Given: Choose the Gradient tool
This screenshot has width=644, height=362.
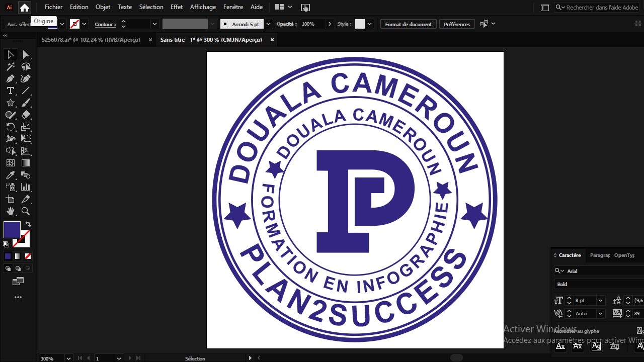Looking at the screenshot, I should pyautogui.click(x=26, y=163).
